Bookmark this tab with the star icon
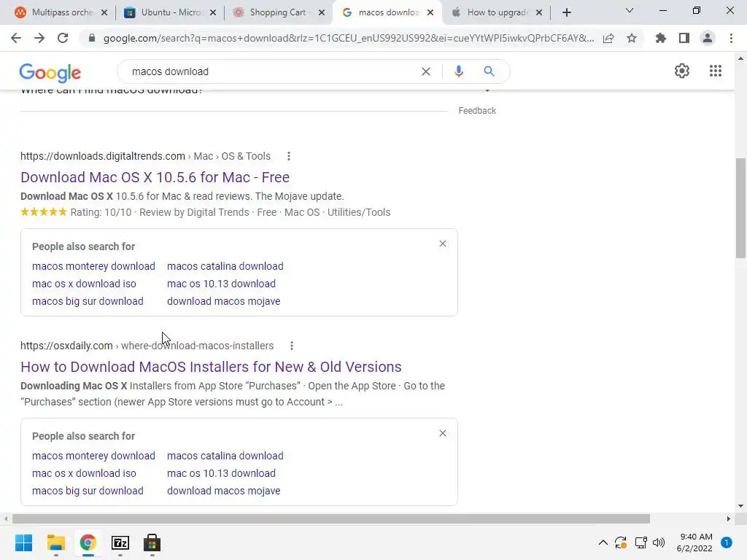747x560 pixels. pos(632,38)
